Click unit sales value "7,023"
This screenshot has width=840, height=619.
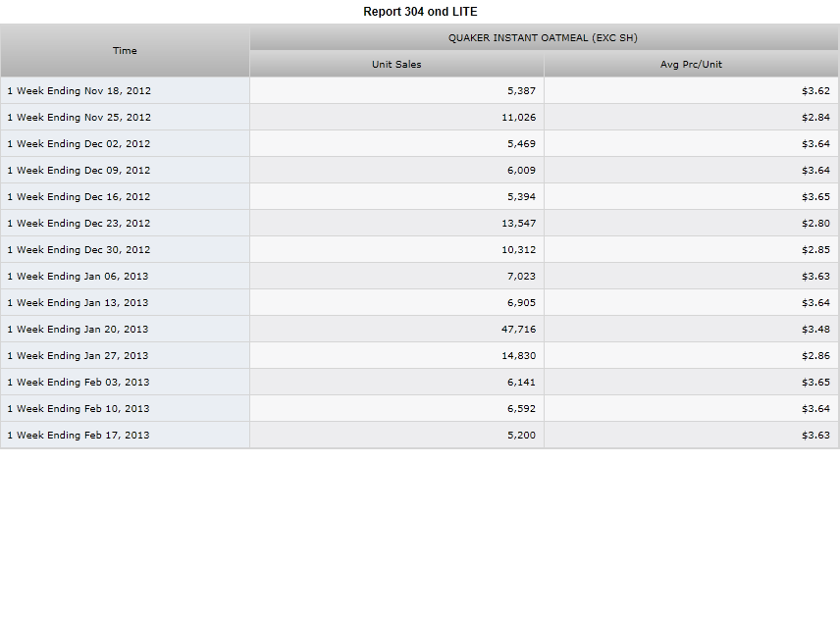pos(521,277)
